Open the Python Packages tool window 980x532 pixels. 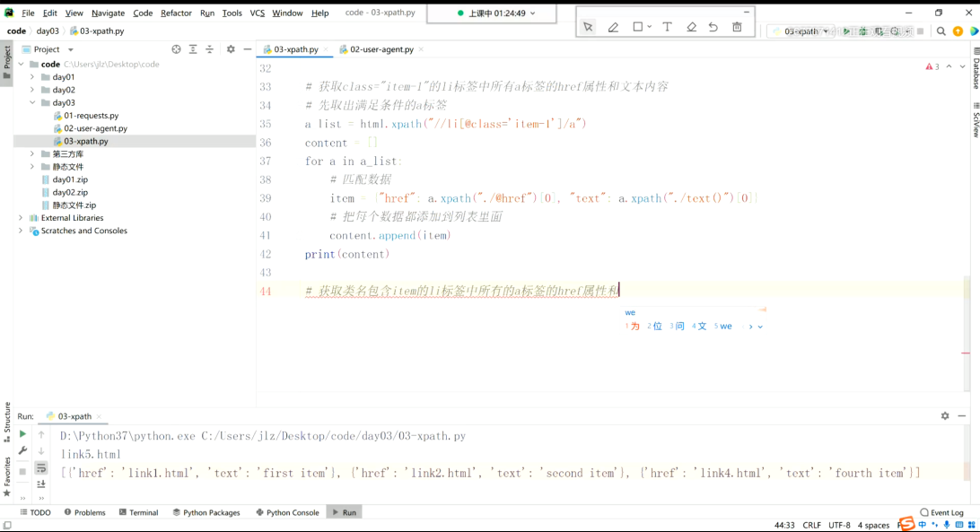pos(206,512)
